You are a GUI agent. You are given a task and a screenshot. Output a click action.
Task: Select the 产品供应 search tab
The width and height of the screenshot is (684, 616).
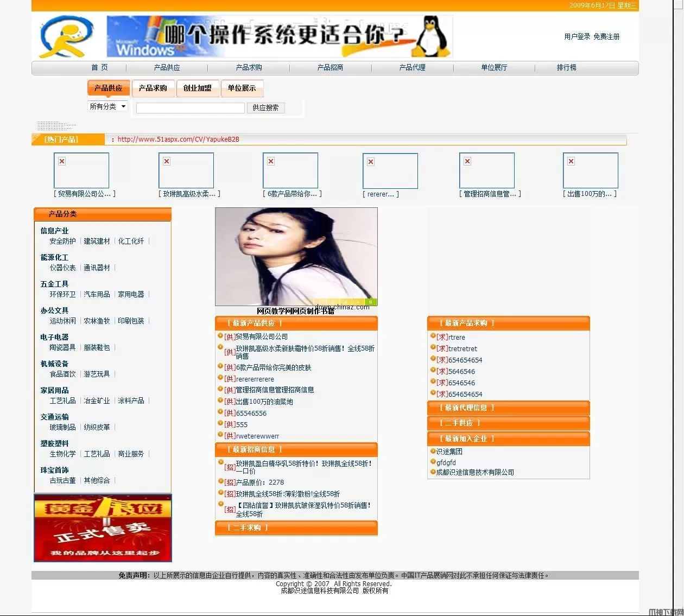pos(109,88)
